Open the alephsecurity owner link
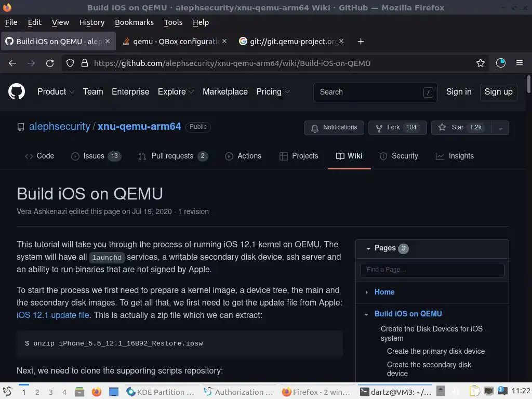Screen dimensions: 532x399 (60, 127)
